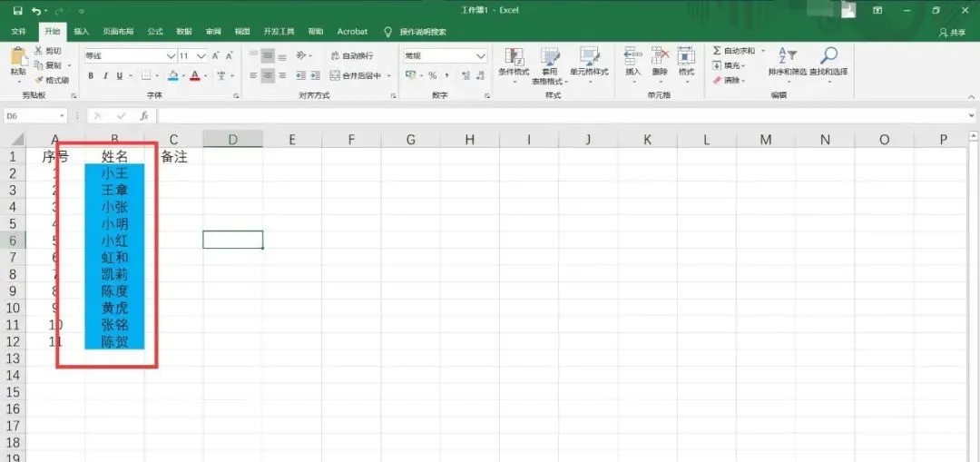Click the Format cells (格式) icon
This screenshot has width=980, height=462.
(686, 55)
